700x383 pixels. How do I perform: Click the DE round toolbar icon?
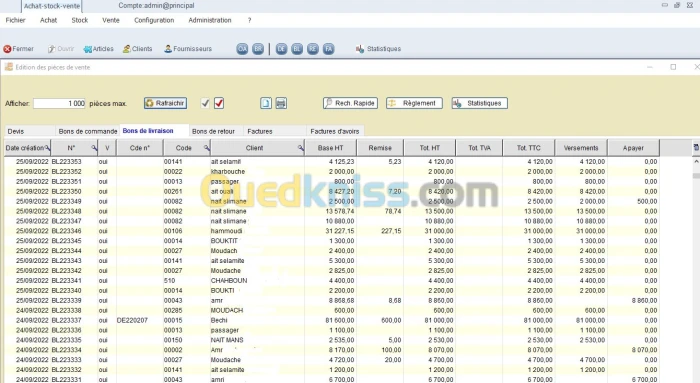point(281,49)
